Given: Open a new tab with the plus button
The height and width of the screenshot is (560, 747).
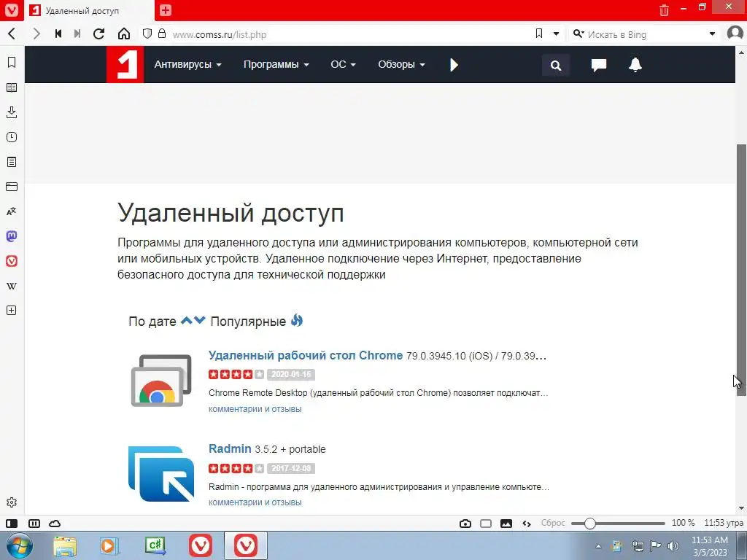Looking at the screenshot, I should [x=166, y=10].
